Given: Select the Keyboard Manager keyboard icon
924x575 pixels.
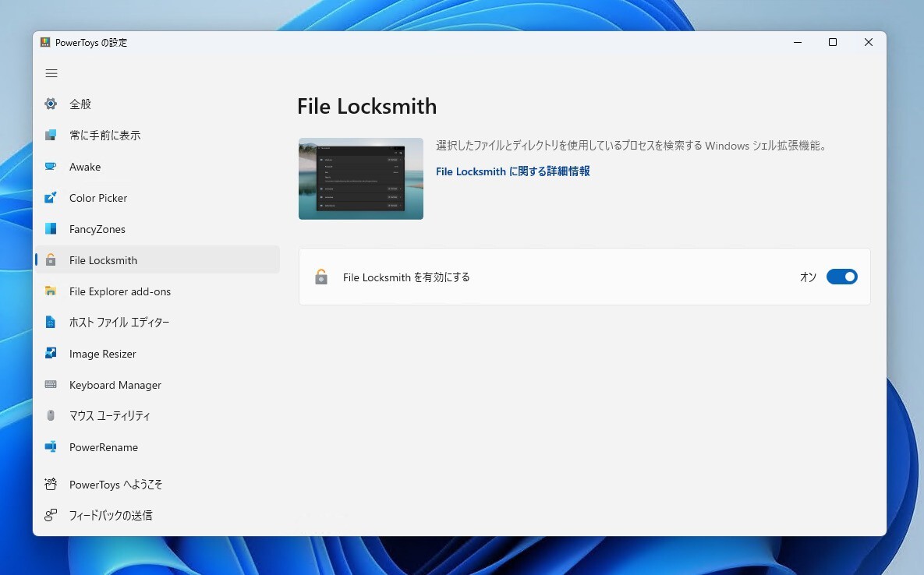Looking at the screenshot, I should click(x=51, y=385).
